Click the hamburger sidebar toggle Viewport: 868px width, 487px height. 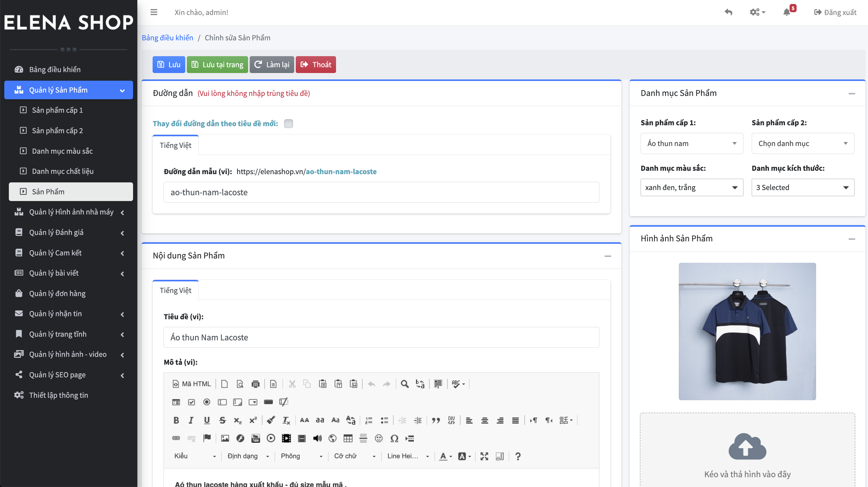point(154,13)
